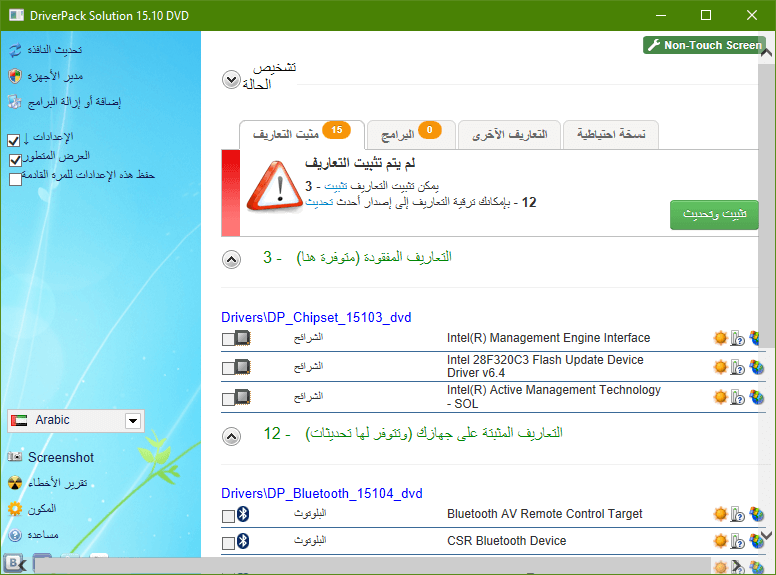Click the red warning triangle icon
Image resolution: width=776 pixels, height=575 pixels.
point(274,187)
